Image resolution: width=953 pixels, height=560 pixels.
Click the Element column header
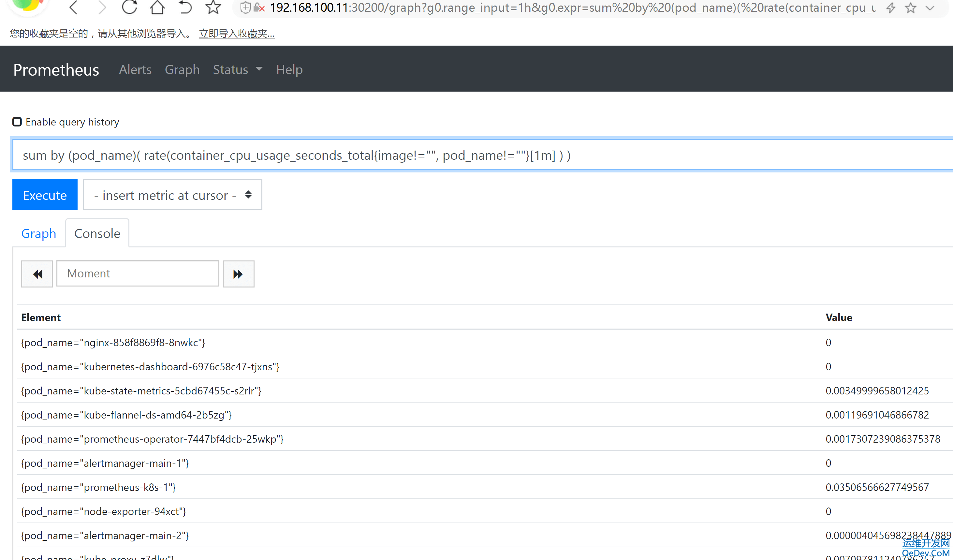click(41, 317)
